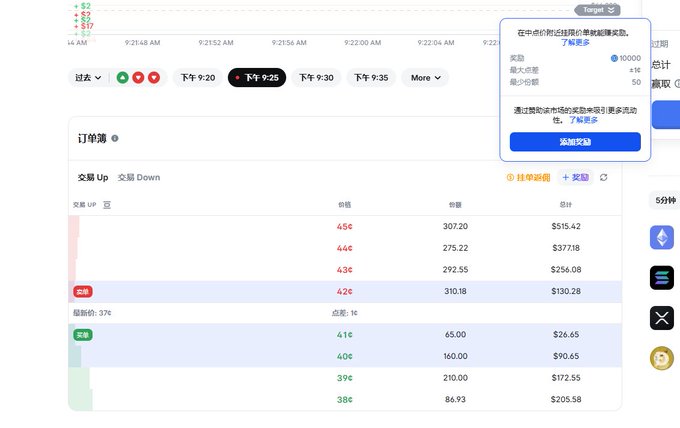Switch to the 交易 Down tab

pyautogui.click(x=139, y=177)
